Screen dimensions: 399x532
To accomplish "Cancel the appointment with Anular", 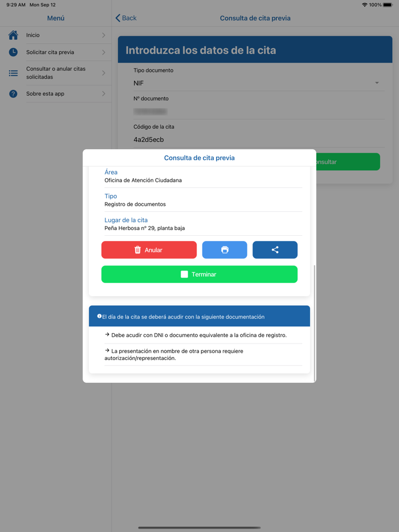I will [149, 249].
